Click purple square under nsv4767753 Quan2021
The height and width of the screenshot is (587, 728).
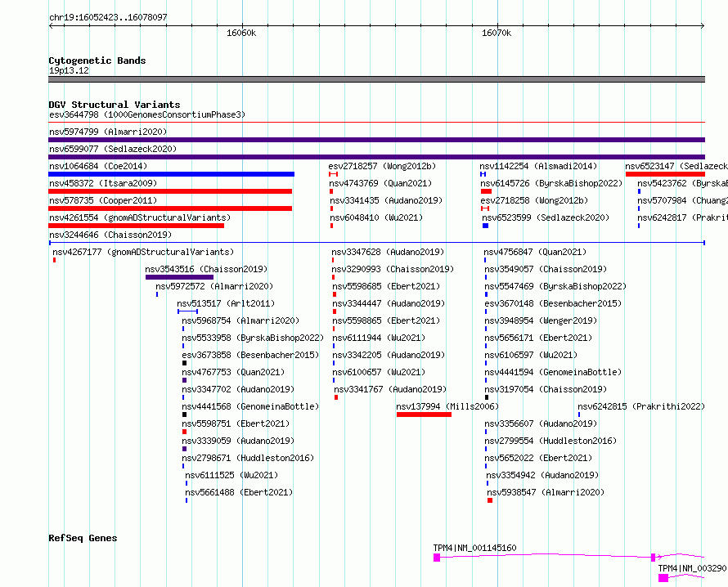(184, 380)
